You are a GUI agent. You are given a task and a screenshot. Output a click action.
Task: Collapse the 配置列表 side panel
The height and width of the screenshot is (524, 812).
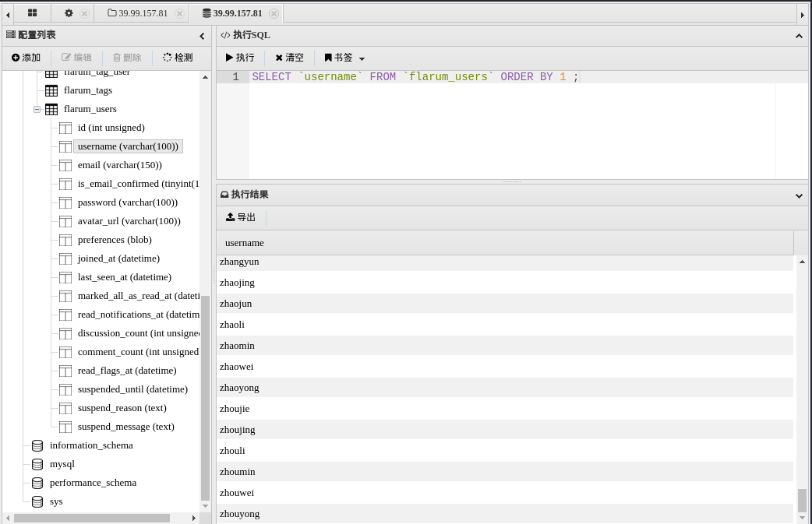tap(202, 36)
